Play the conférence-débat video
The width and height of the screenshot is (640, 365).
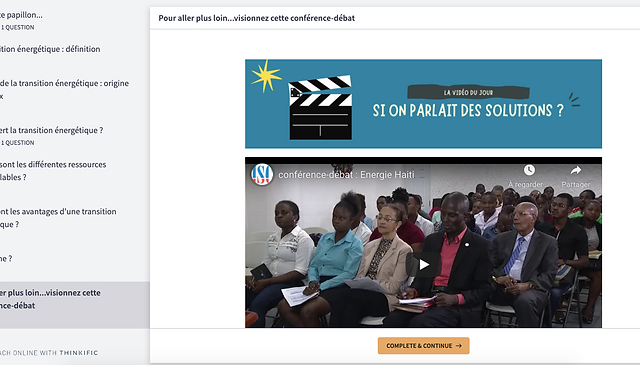[423, 265]
